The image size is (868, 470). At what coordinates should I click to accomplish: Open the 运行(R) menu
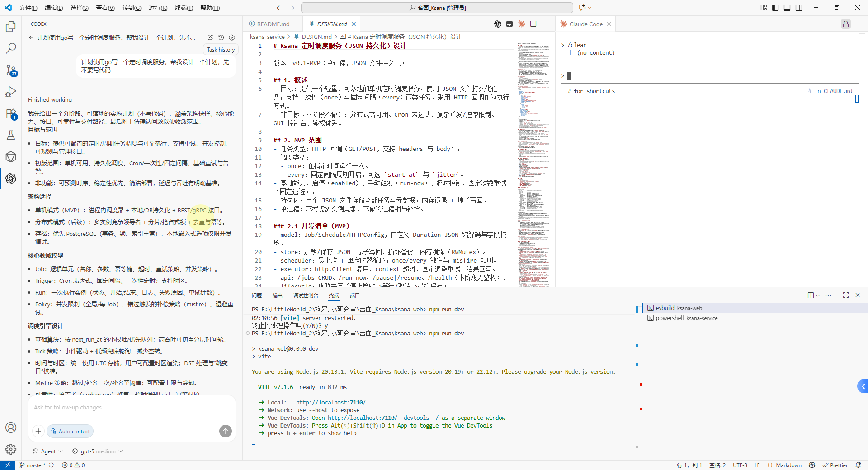158,8
